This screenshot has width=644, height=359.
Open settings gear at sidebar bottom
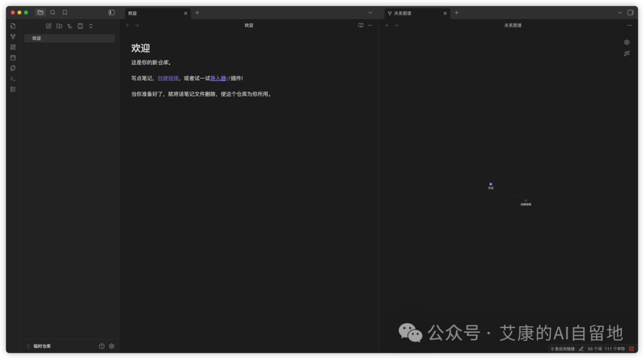[112, 346]
